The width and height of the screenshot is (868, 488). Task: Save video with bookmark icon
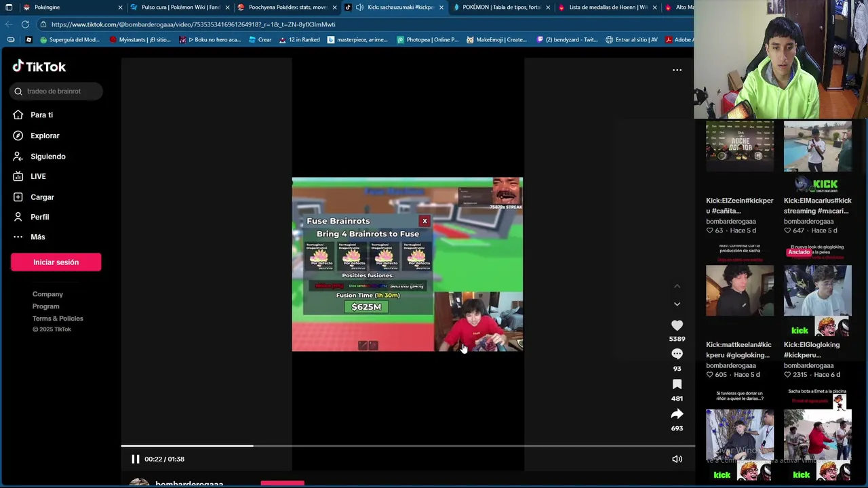click(x=677, y=384)
